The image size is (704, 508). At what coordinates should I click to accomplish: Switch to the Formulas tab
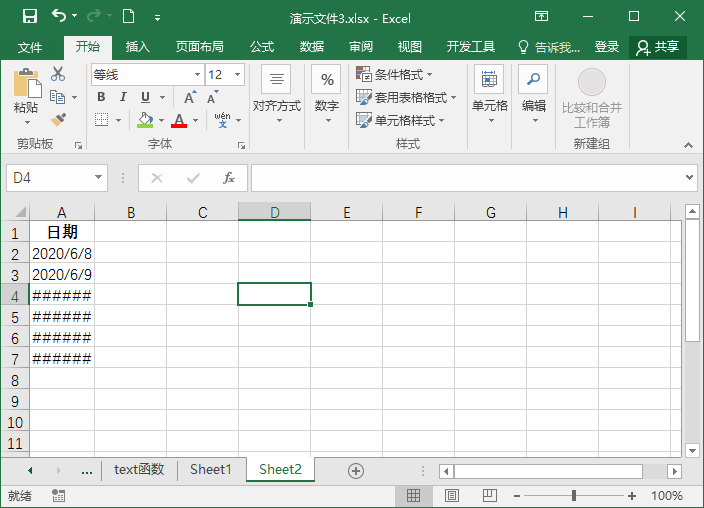(x=262, y=47)
